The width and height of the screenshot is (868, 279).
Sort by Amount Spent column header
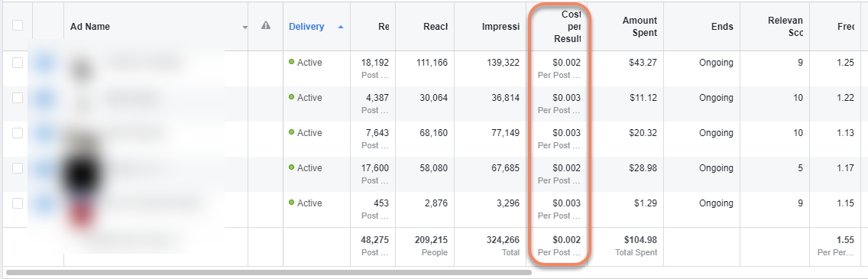(640, 27)
